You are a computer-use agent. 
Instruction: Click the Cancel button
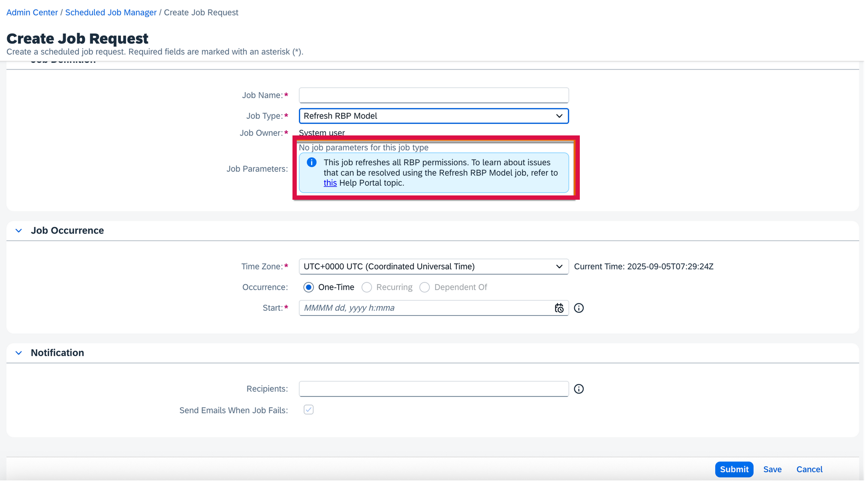coord(809,469)
